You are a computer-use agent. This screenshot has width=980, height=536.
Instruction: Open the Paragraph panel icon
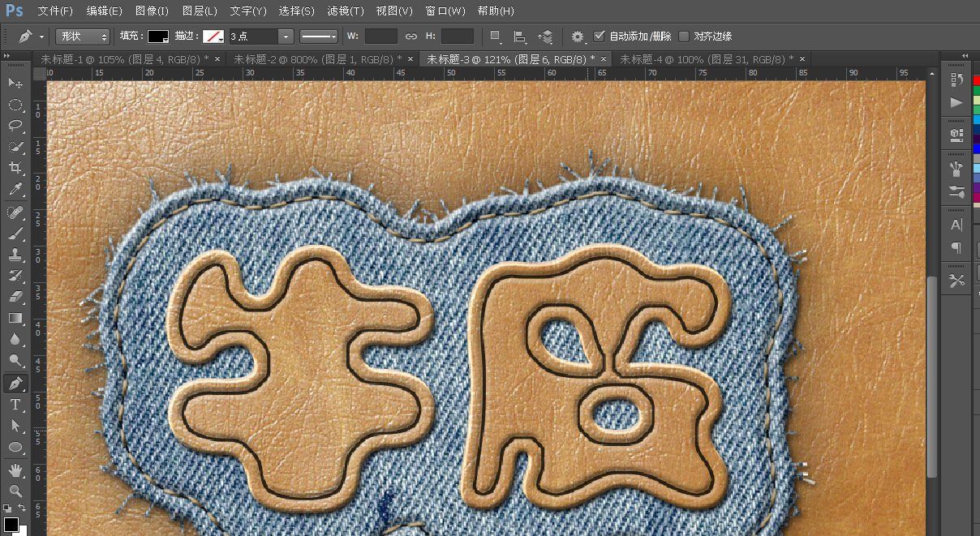click(x=956, y=248)
